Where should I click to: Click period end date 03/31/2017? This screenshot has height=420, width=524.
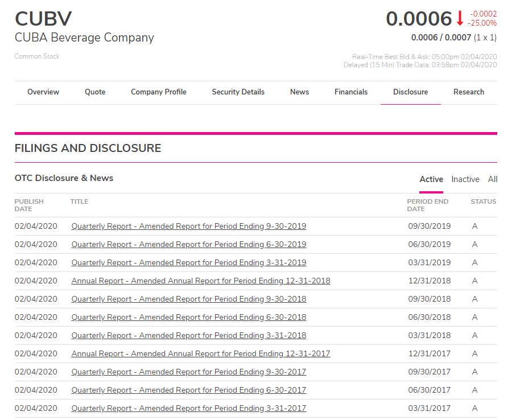click(430, 408)
